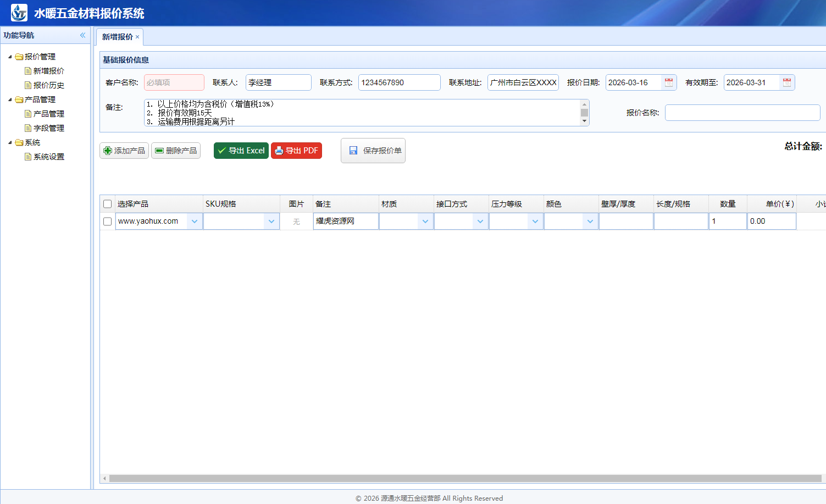This screenshot has height=504, width=826.
Task: Export the quote to PDF
Action: tap(296, 151)
